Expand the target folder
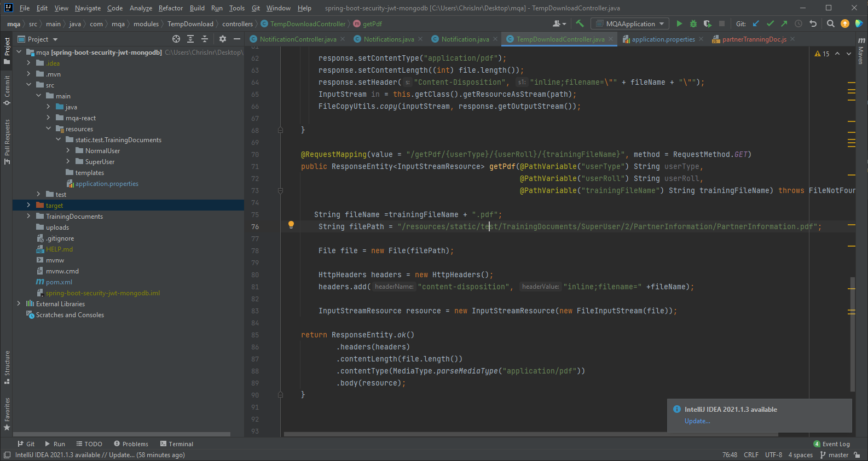868x461 pixels. pos(28,205)
